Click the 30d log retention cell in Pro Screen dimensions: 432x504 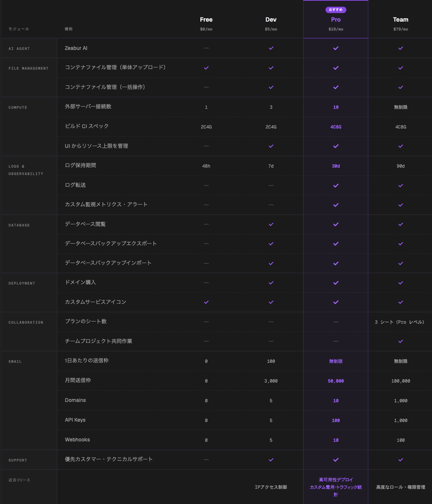[x=336, y=166]
